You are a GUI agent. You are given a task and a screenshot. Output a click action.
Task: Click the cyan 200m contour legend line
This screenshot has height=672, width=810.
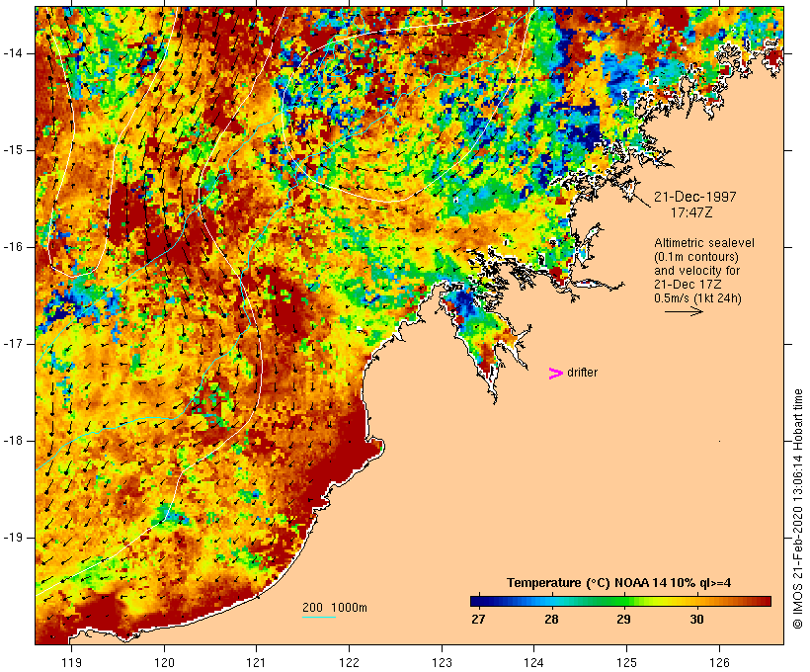pyautogui.click(x=319, y=617)
